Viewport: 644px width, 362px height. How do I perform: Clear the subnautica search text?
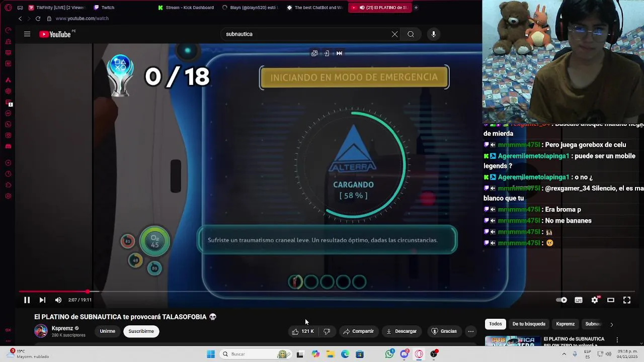coord(394,34)
